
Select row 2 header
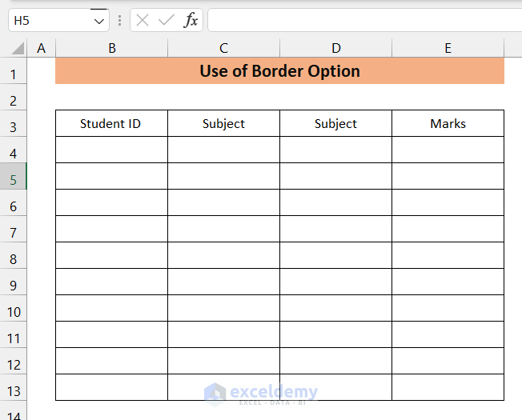[x=13, y=97]
